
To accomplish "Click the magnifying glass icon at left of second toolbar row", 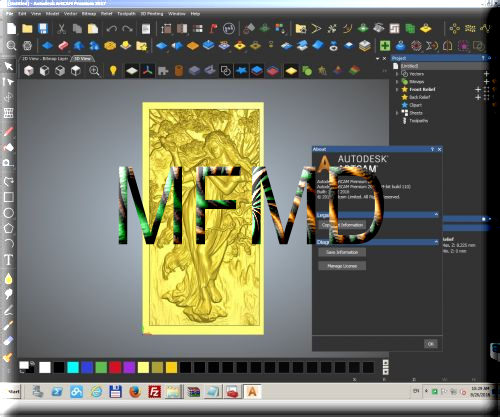I will pyautogui.click(x=11, y=45).
